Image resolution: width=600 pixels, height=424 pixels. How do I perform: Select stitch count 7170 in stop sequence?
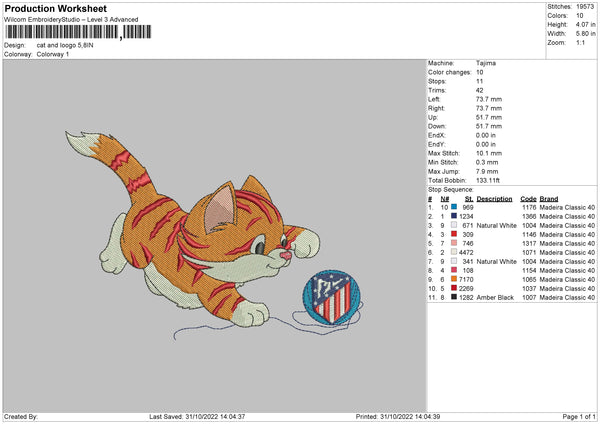pyautogui.click(x=466, y=279)
